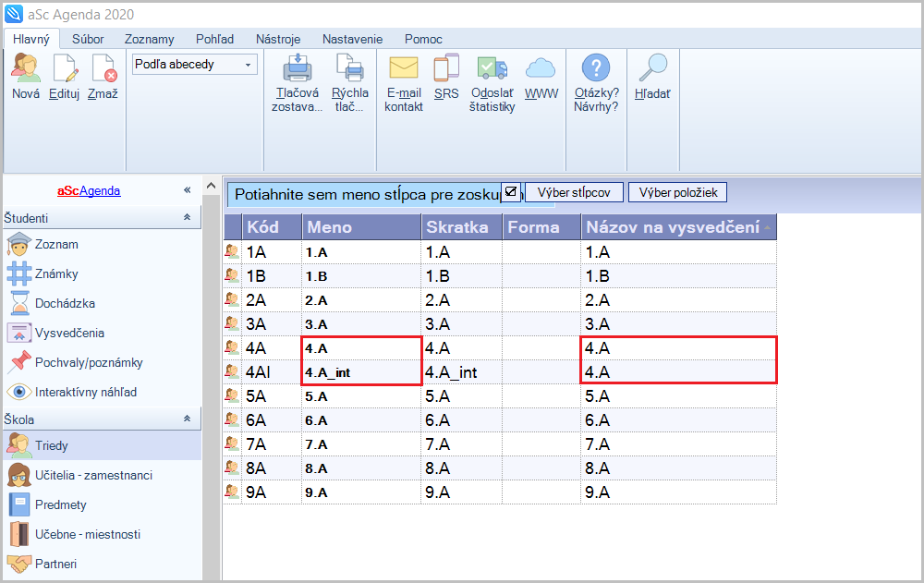Collapse the Študenti sidebar section
This screenshot has height=583, width=924.
(x=187, y=218)
